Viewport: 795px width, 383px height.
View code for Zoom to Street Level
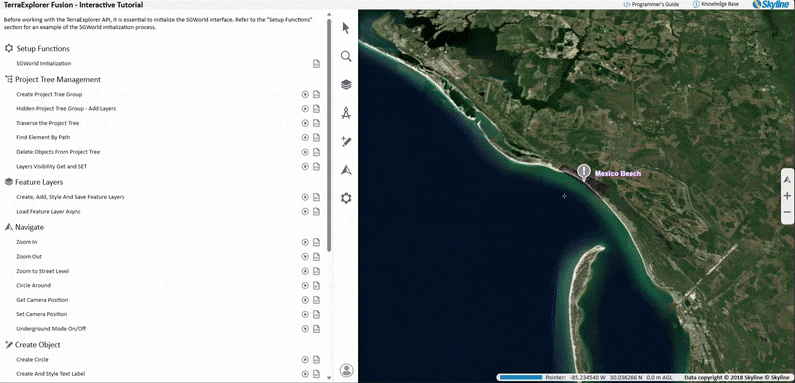(x=316, y=271)
